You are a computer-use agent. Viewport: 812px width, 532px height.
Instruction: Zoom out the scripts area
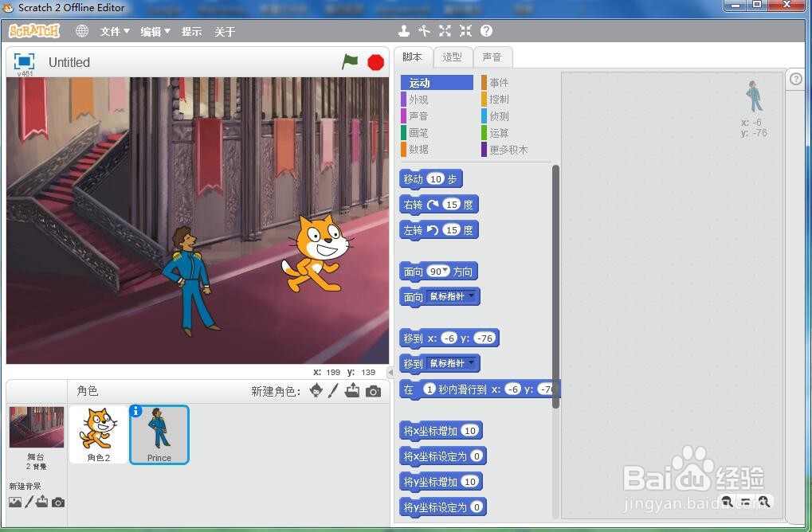727,502
